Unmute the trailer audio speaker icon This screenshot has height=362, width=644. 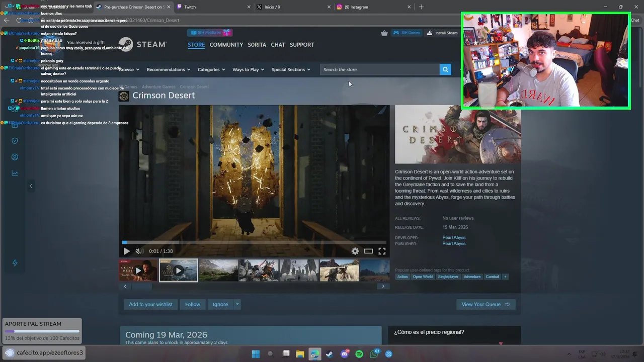pyautogui.click(x=139, y=251)
